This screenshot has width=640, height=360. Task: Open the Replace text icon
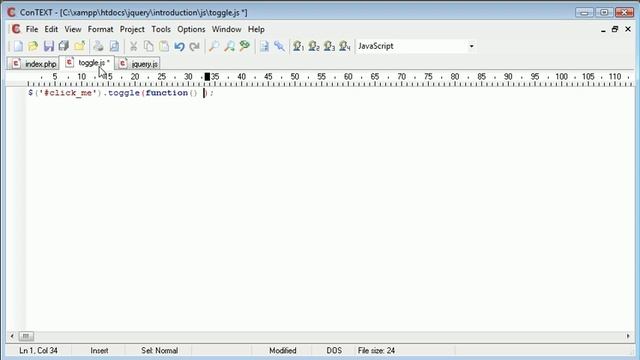point(244,46)
